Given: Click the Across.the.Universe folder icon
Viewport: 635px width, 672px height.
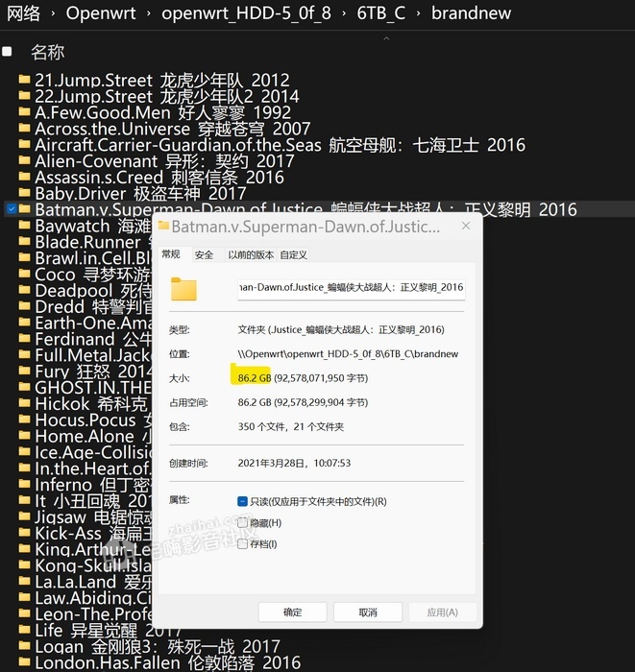Looking at the screenshot, I should click(x=24, y=128).
